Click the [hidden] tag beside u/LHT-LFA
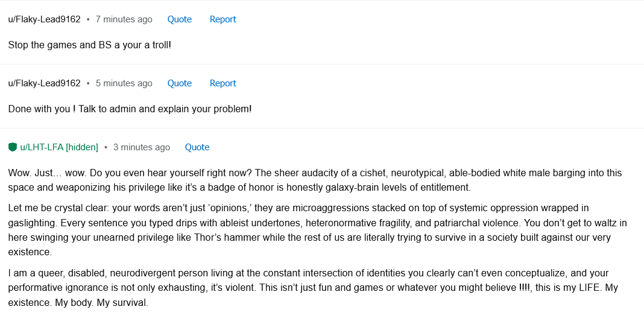 pyautogui.click(x=82, y=147)
